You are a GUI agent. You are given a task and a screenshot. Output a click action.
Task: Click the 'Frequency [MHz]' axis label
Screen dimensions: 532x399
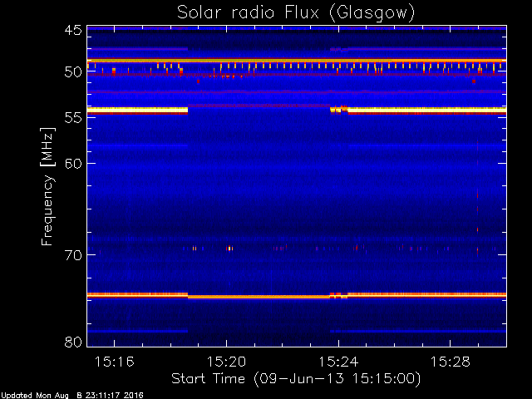[x=47, y=186]
